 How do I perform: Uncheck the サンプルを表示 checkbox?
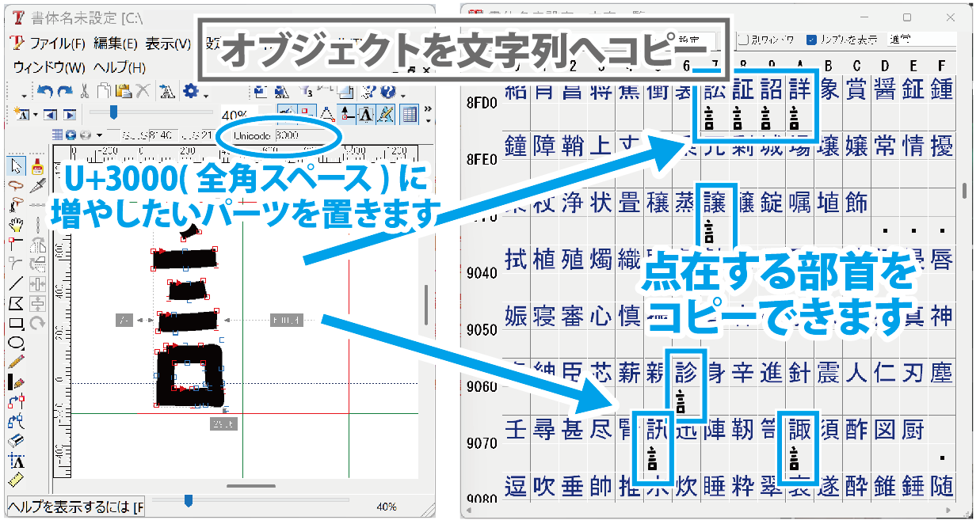tap(812, 40)
